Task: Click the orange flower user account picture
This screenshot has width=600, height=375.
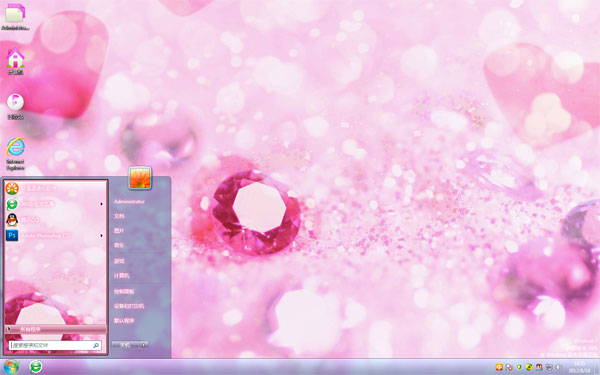Action: click(x=140, y=178)
